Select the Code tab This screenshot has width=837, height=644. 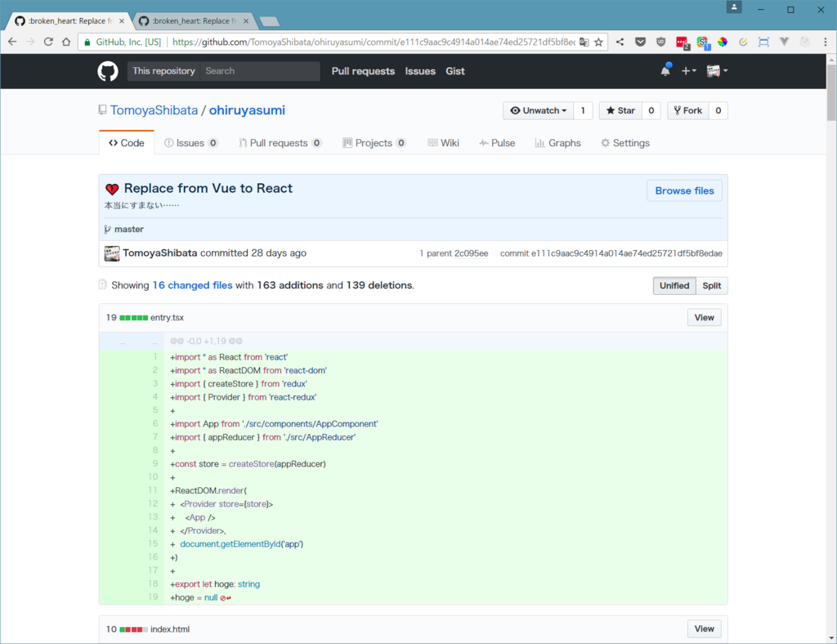[x=127, y=143]
